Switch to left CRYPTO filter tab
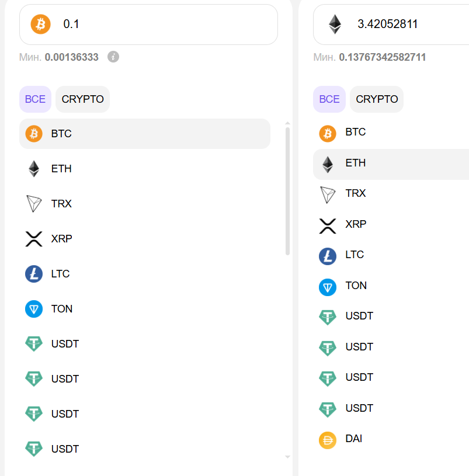The width and height of the screenshot is (469, 476). tap(82, 99)
